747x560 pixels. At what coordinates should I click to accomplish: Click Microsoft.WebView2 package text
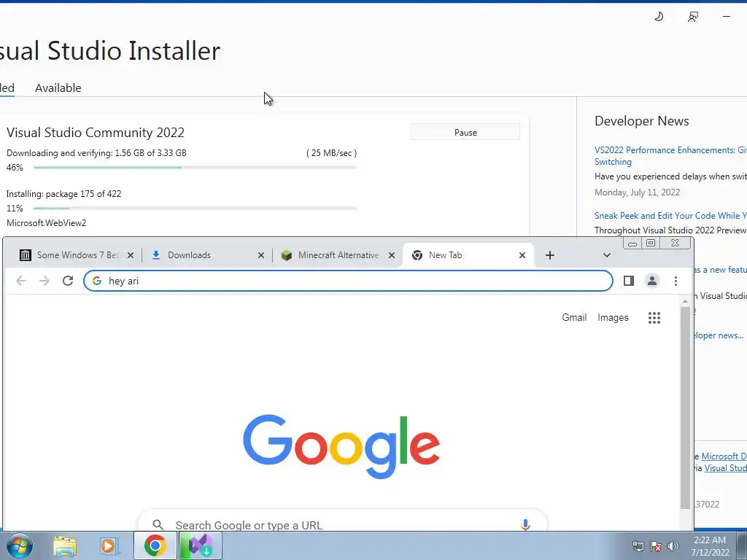(46, 223)
